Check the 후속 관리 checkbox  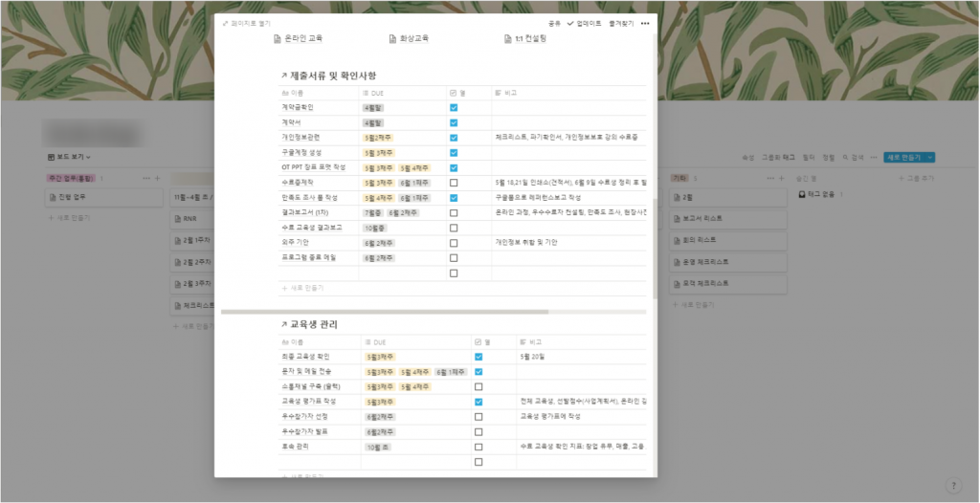(479, 447)
